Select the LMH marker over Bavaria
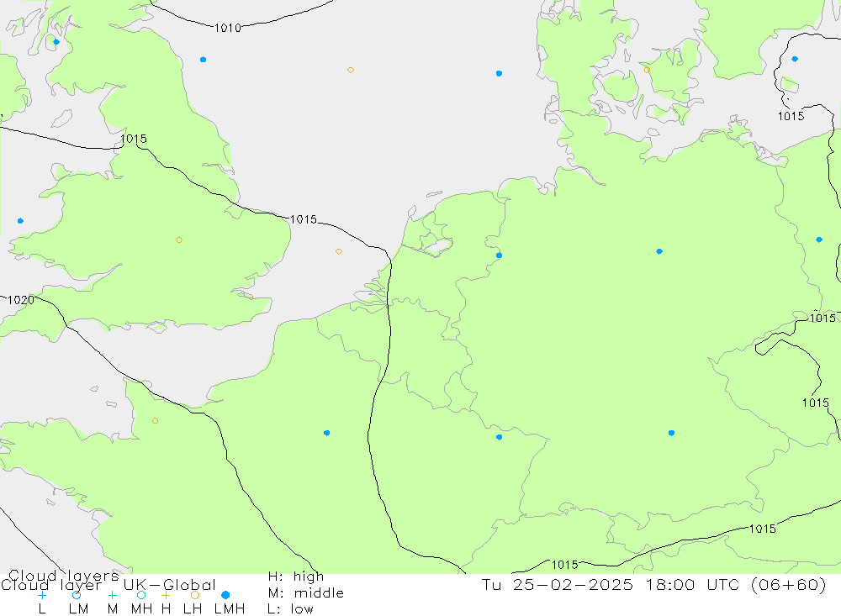The width and height of the screenshot is (841, 616). (671, 433)
